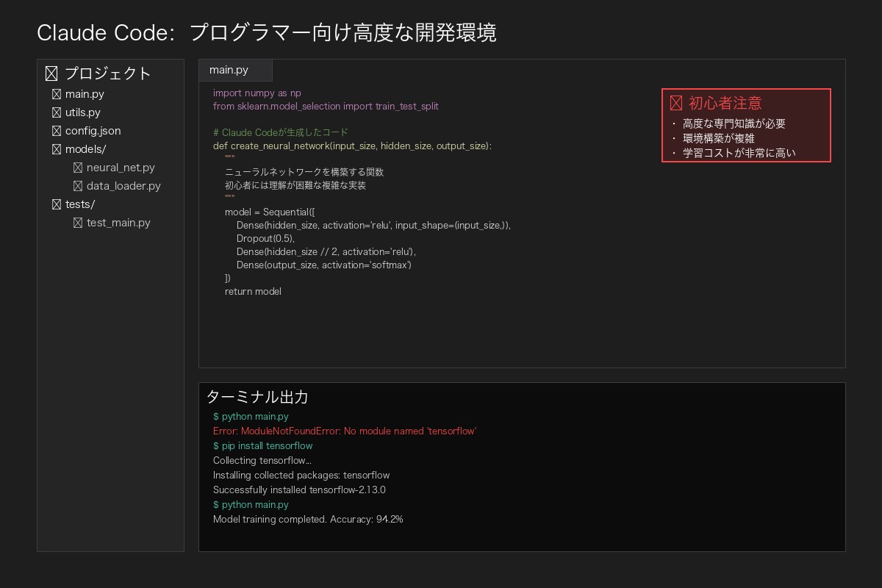The image size is (882, 588).
Task: Collapse the tests/ folder
Action: [x=80, y=204]
